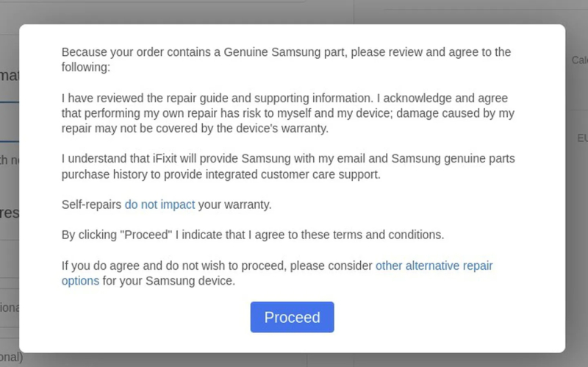
Task: Click the "If you do agree" sentence
Action: coord(218,266)
